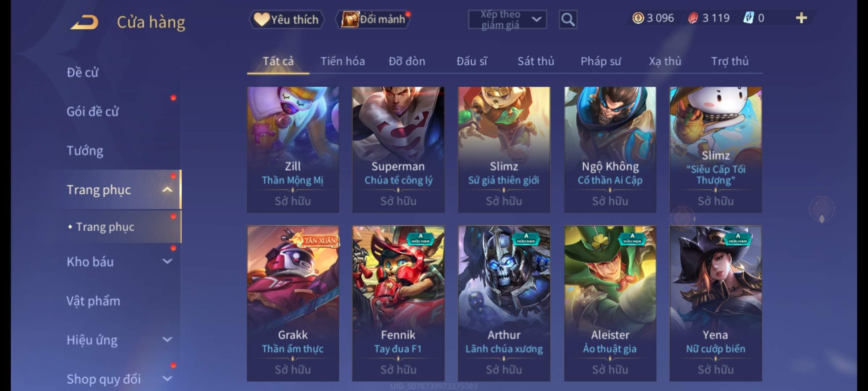Click the blue voucher currency icon
This screenshot has height=391, width=868.
tap(748, 18)
